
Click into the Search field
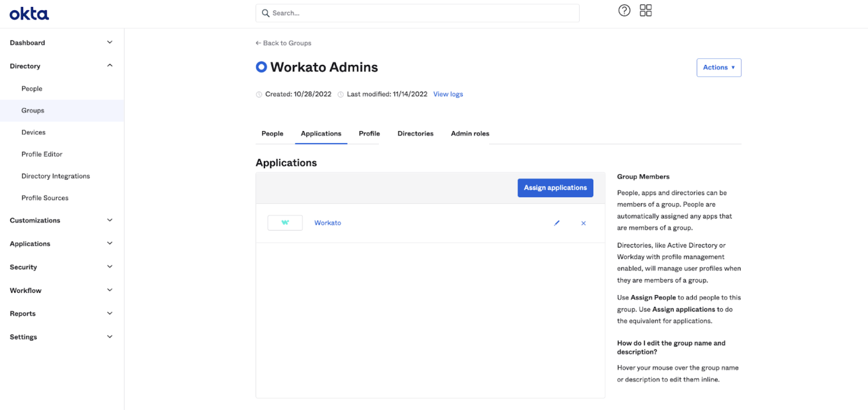point(420,13)
